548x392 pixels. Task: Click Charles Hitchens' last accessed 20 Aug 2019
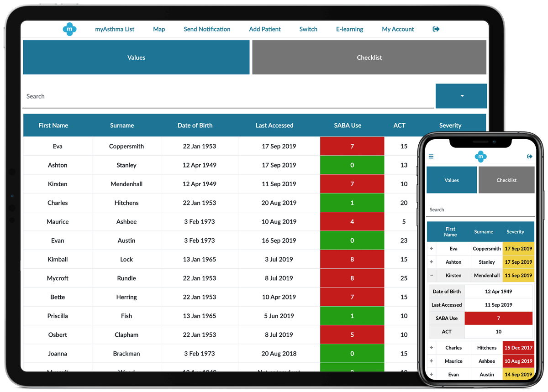pyautogui.click(x=279, y=203)
